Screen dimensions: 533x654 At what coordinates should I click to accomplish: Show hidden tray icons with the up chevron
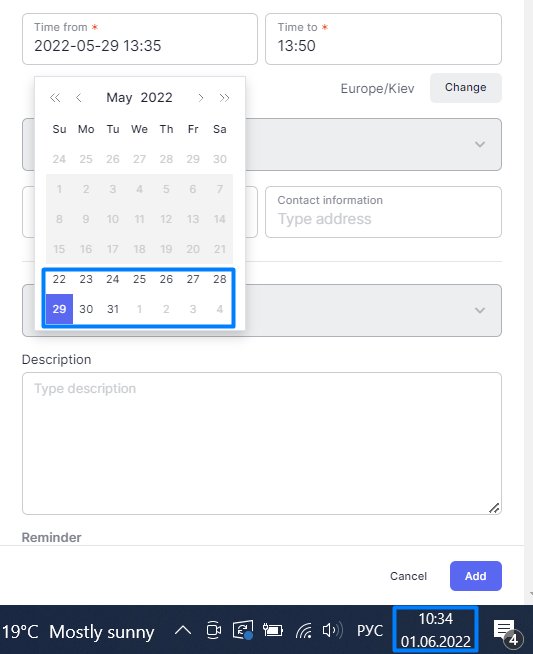pos(183,630)
